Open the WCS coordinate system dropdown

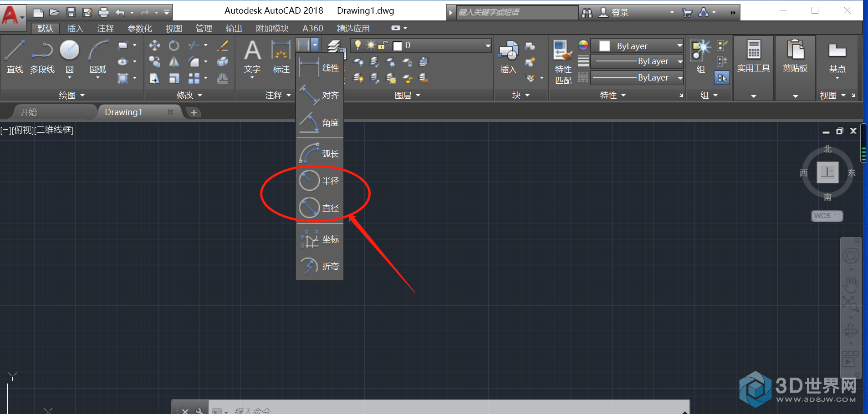pyautogui.click(x=827, y=216)
